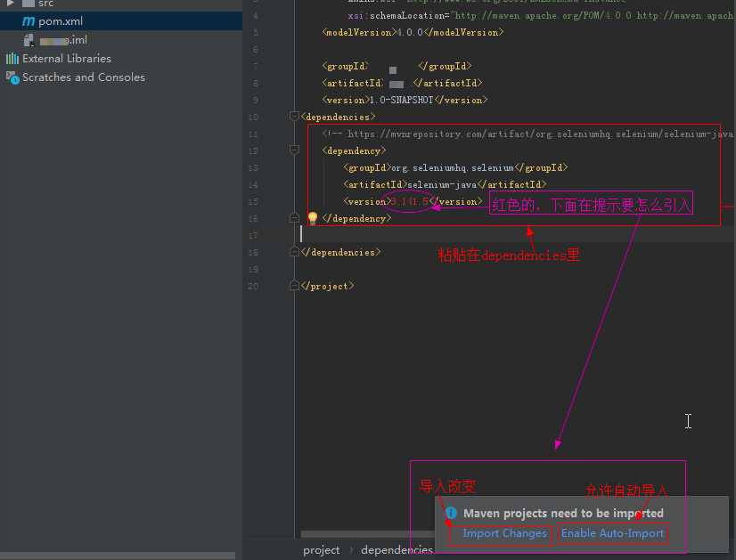
Task: Click Import Changes link
Action: click(504, 533)
